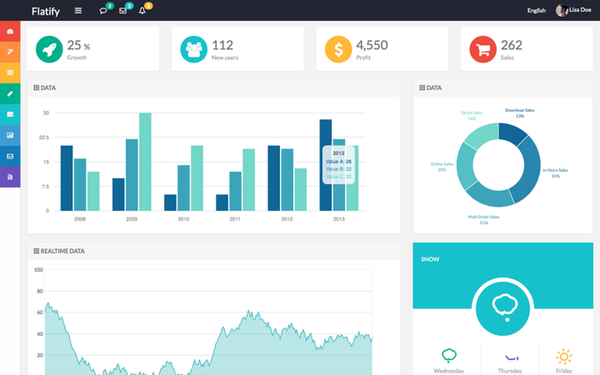Click the 2013 tooltip showing Value A: 28
The width and height of the screenshot is (600, 375).
point(339,165)
